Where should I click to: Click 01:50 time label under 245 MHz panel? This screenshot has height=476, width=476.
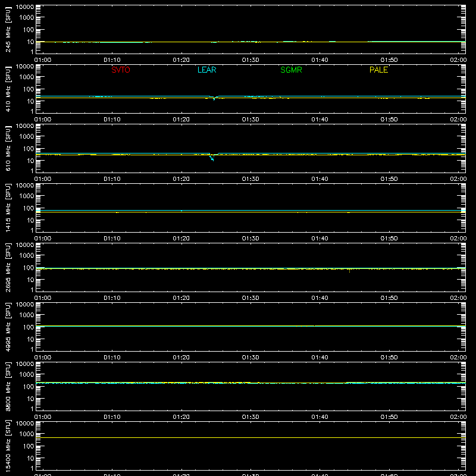(389, 60)
